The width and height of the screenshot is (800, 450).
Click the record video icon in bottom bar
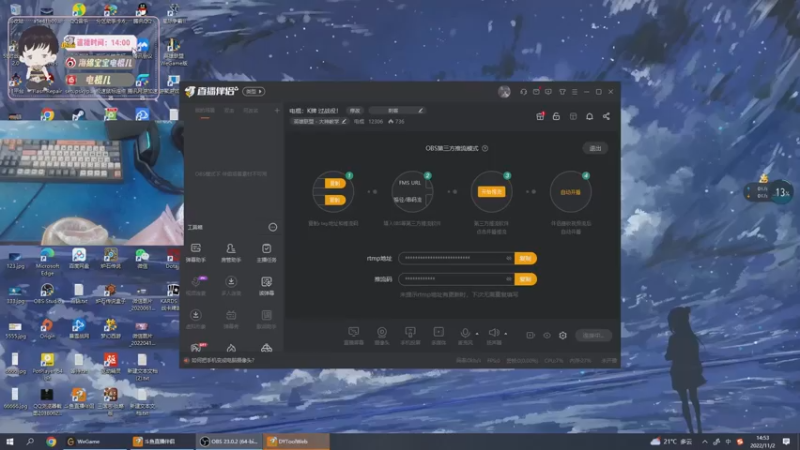[x=531, y=335]
